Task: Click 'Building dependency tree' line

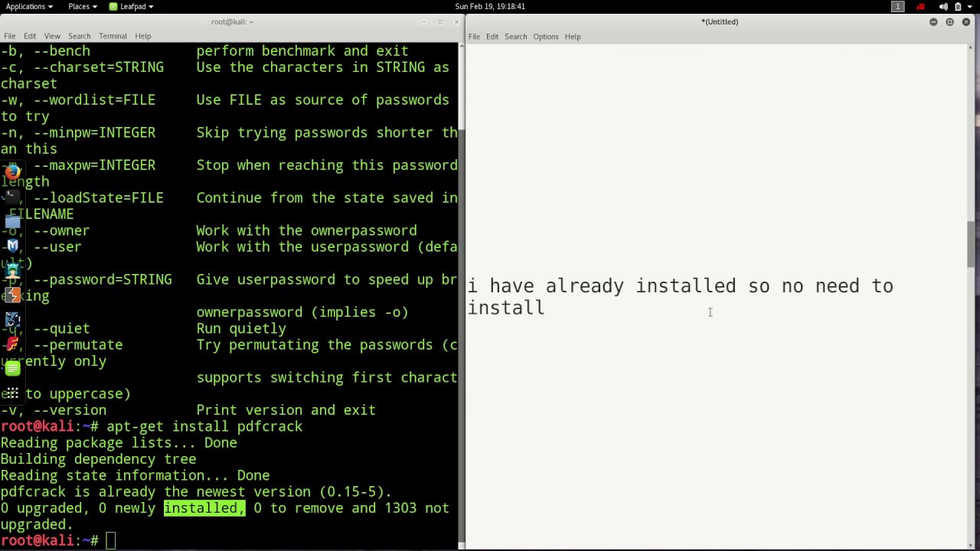Action: click(x=98, y=459)
